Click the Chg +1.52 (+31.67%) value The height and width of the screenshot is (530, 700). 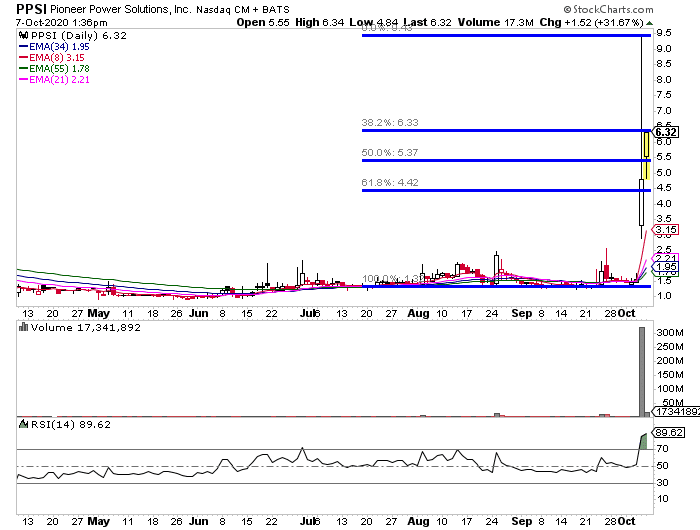[592, 22]
